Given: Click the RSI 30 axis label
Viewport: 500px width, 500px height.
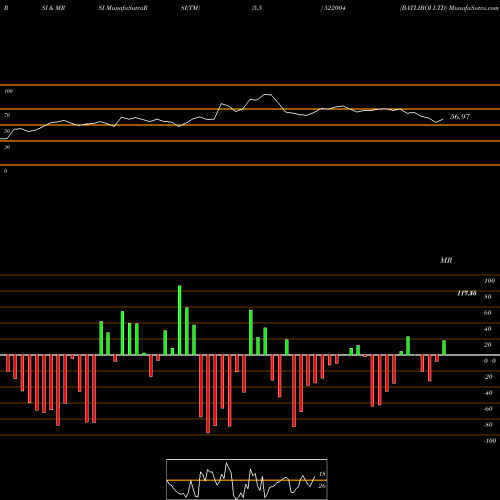Looking at the screenshot, I should click(x=7, y=147).
